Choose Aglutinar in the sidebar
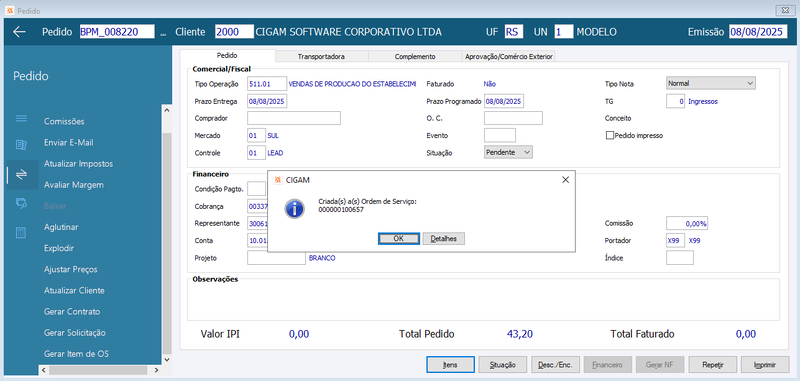 pyautogui.click(x=61, y=227)
